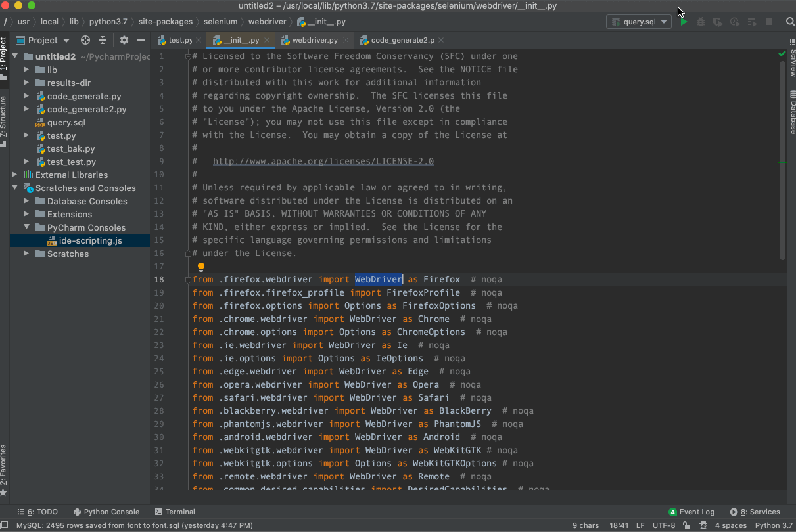Open the Services tool window
This screenshot has width=796, height=532.
pos(755,512)
